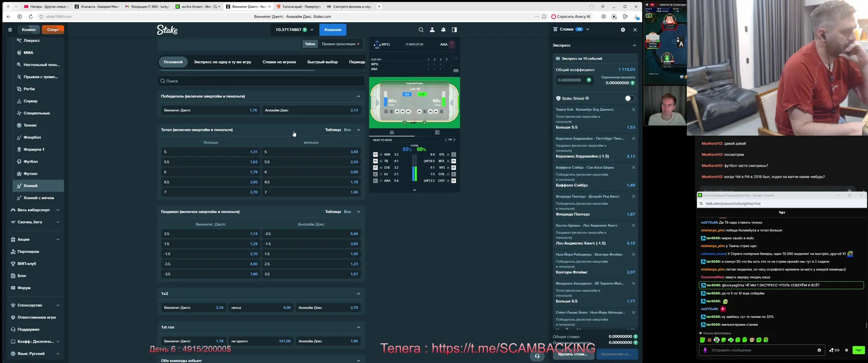Open the support headset chat icon
This screenshot has width=868, height=363.
537,356
